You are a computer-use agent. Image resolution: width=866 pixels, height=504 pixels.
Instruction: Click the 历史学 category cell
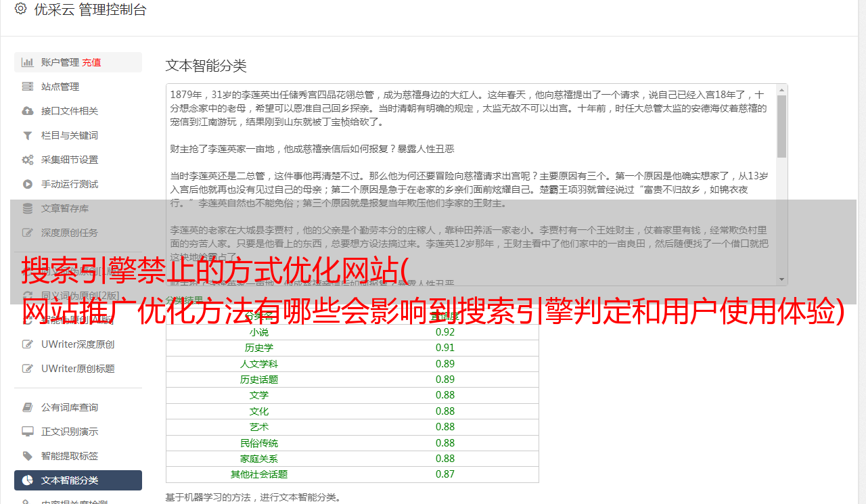coord(258,348)
